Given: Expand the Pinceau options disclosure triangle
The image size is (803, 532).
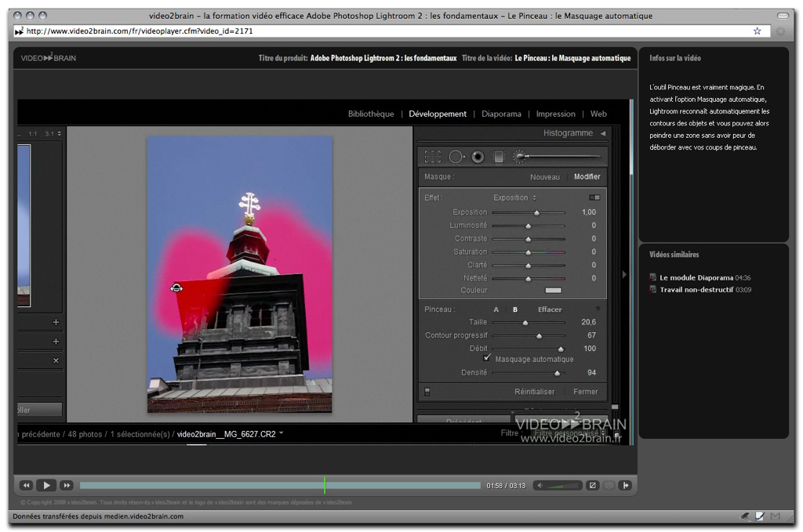Looking at the screenshot, I should tap(598, 309).
